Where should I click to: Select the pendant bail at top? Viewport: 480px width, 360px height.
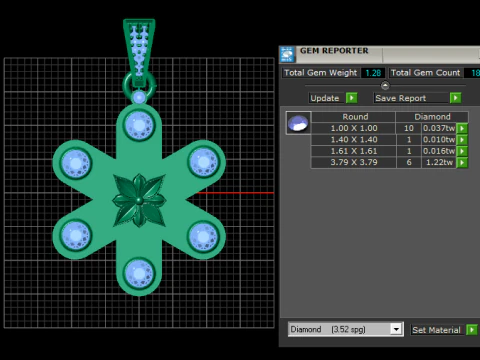(139, 53)
